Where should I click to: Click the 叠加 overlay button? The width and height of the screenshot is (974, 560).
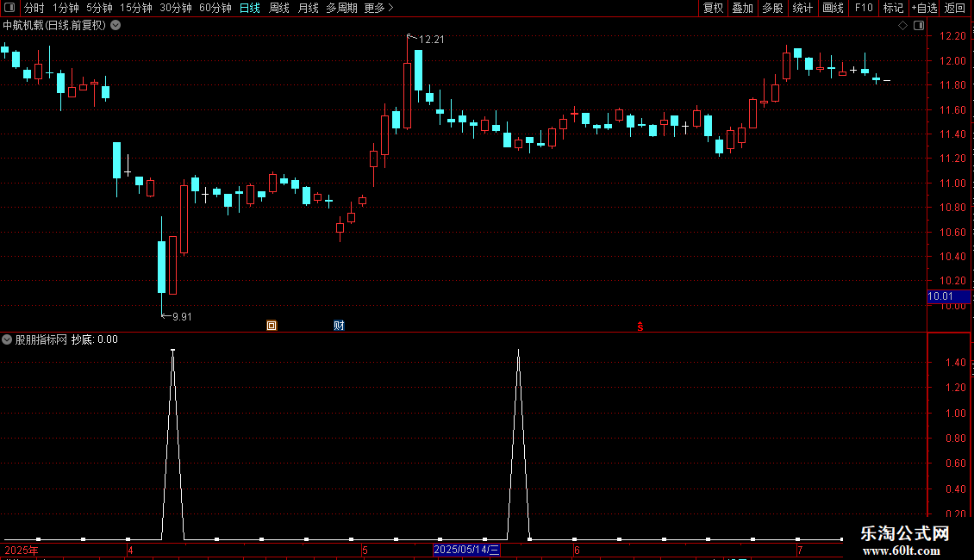click(743, 8)
